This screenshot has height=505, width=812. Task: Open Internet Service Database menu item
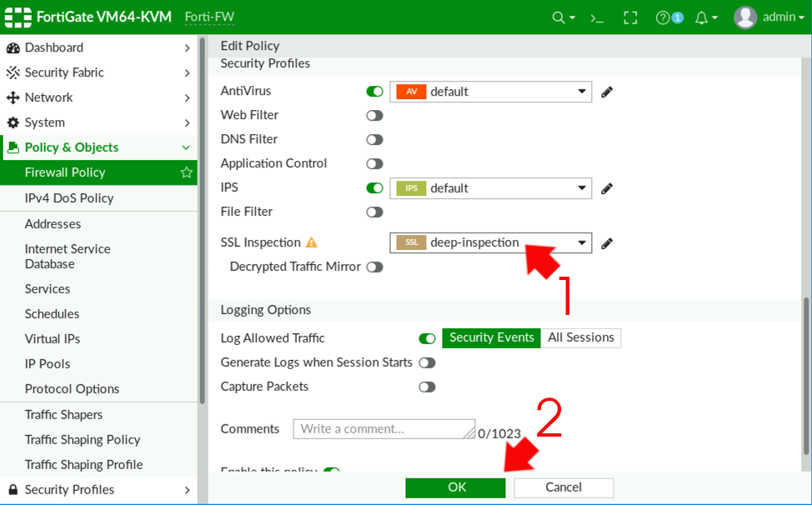click(x=98, y=256)
